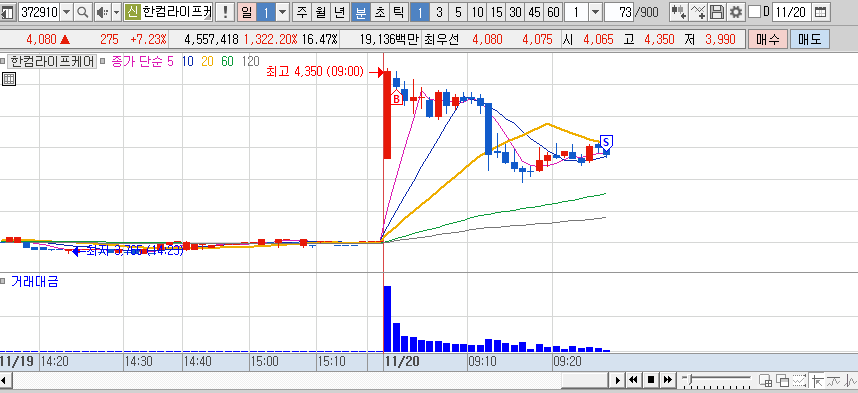Viewport: 858px width, 393px height.
Task: Click the overlapping windows layout icon
Action: [782, 380]
